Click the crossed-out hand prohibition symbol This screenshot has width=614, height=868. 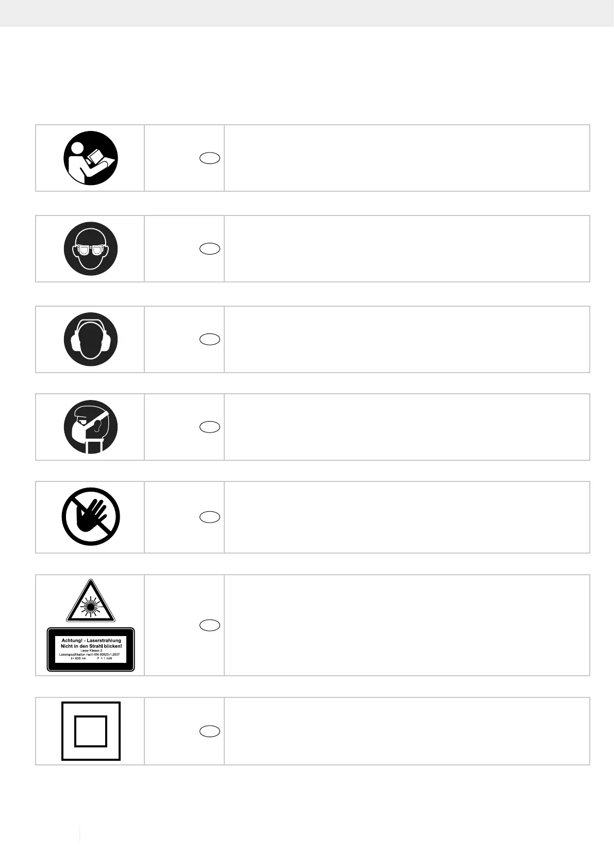coord(91,516)
